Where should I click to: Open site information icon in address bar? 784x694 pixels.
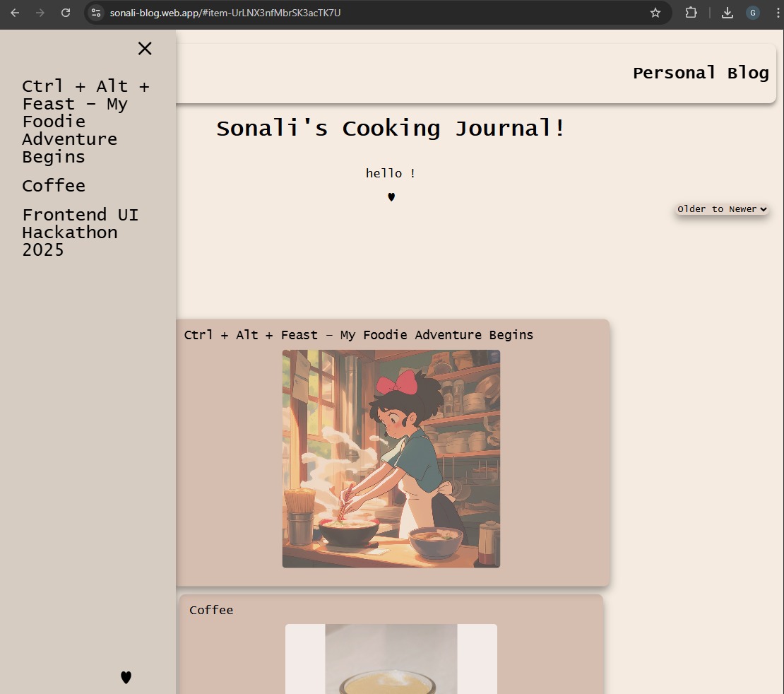96,13
